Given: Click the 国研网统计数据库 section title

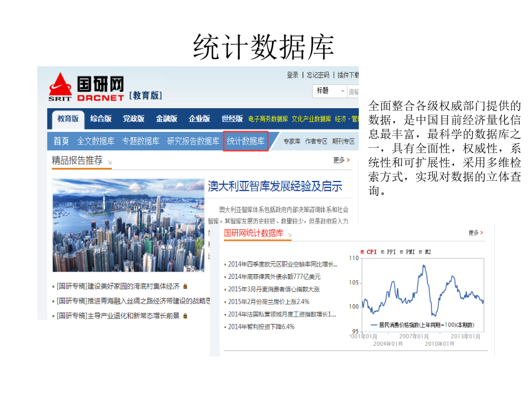Looking at the screenshot, I should (x=254, y=233).
